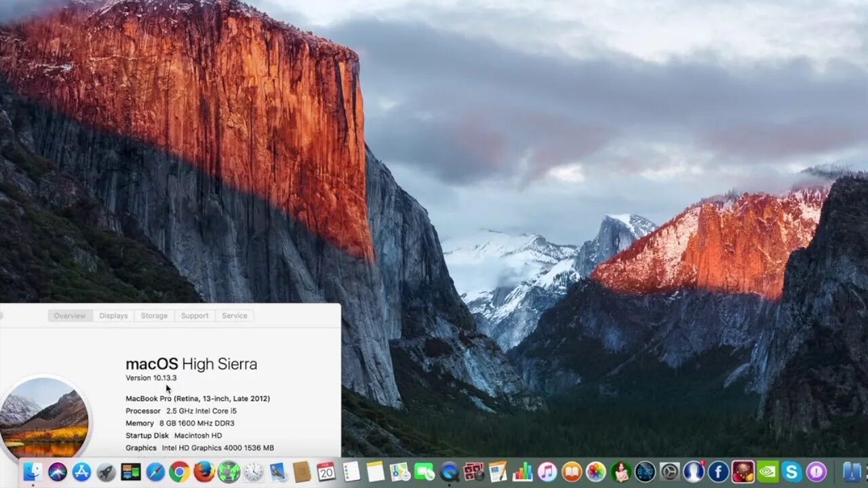The width and height of the screenshot is (868, 488).
Task: Click the Memory 8 GB 1600 MHz DDR3 line
Action: [180, 423]
